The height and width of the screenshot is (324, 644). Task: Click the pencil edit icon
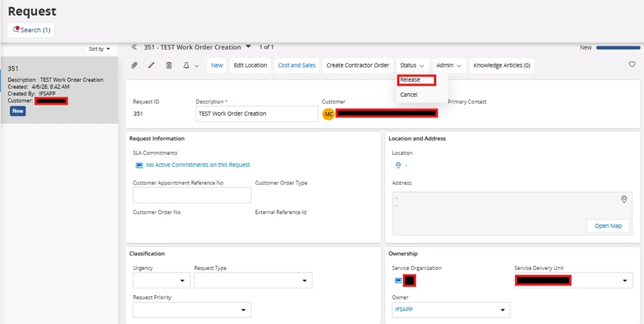pos(151,65)
